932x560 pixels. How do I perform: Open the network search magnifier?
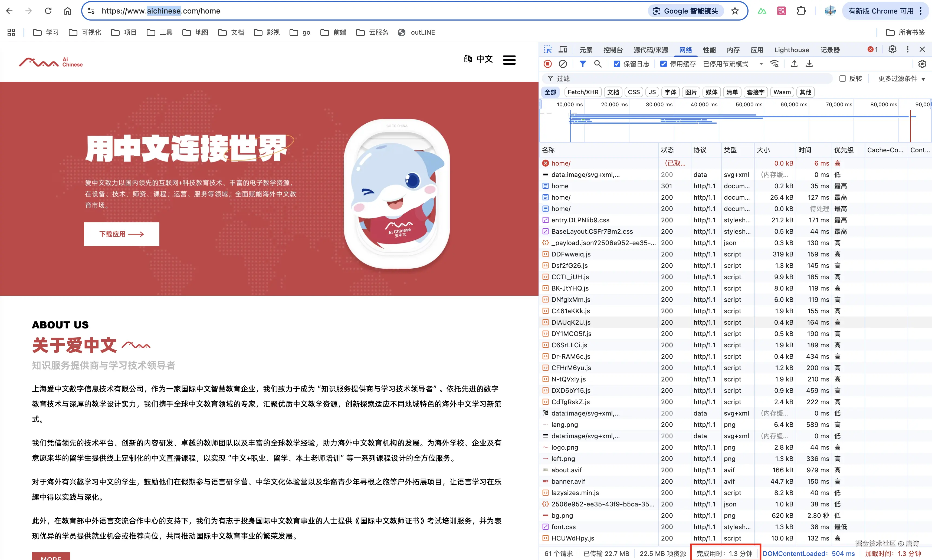coord(598,64)
